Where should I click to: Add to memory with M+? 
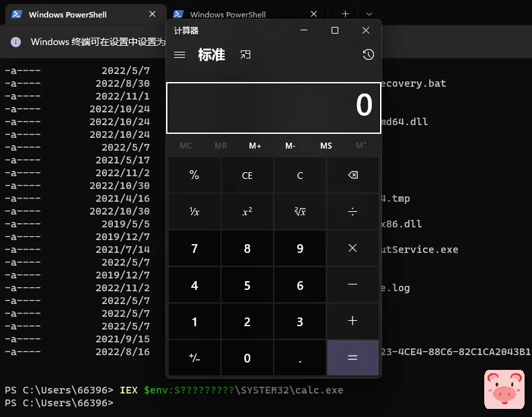pos(255,146)
